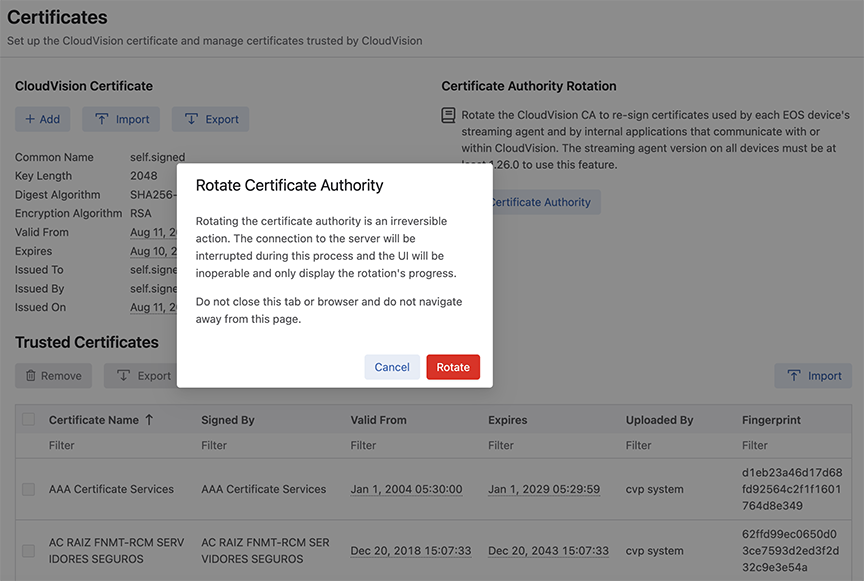
Task: Focus the Certificate Name filter field
Action: tap(118, 445)
